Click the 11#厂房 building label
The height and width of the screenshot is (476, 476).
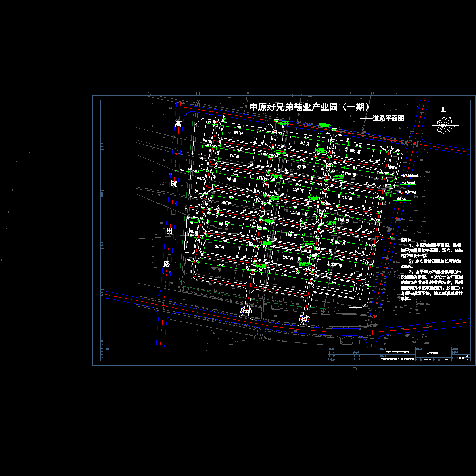point(295,213)
